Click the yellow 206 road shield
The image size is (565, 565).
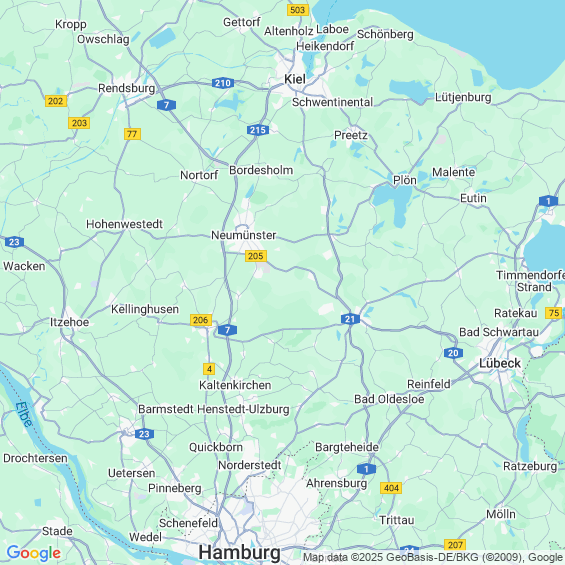[201, 320]
